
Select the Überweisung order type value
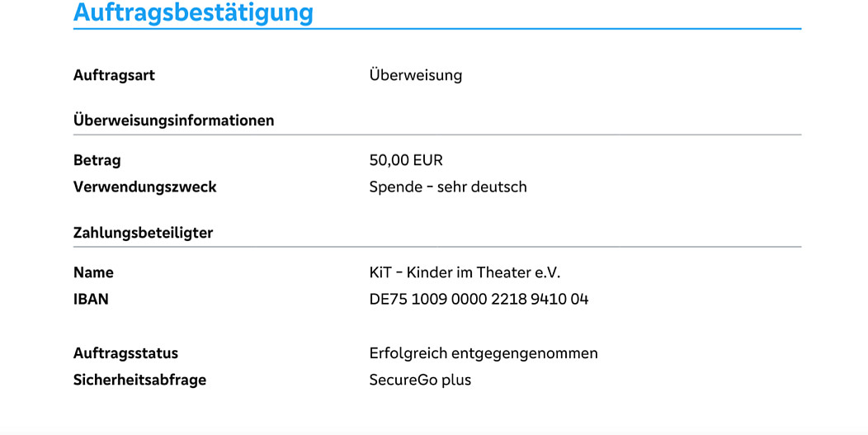[x=416, y=75]
